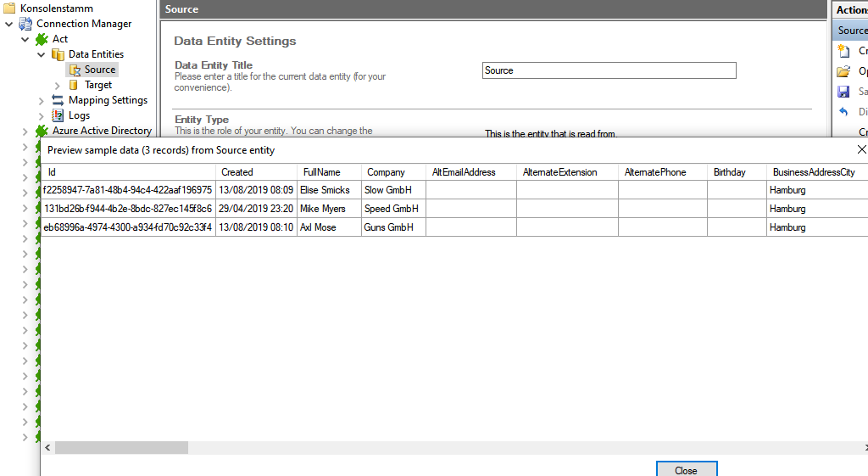Image resolution: width=868 pixels, height=476 pixels.
Task: Click the horizontal scrollbar right arrow
Action: [x=863, y=447]
